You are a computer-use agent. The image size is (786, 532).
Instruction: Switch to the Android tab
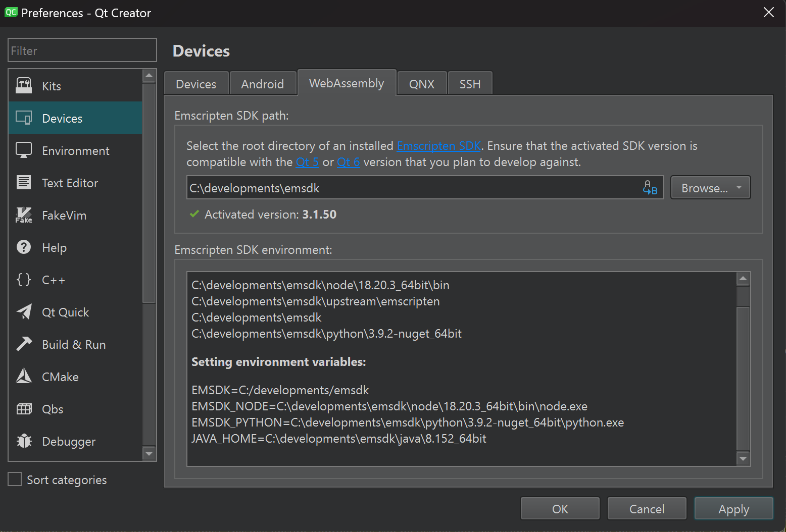click(262, 84)
